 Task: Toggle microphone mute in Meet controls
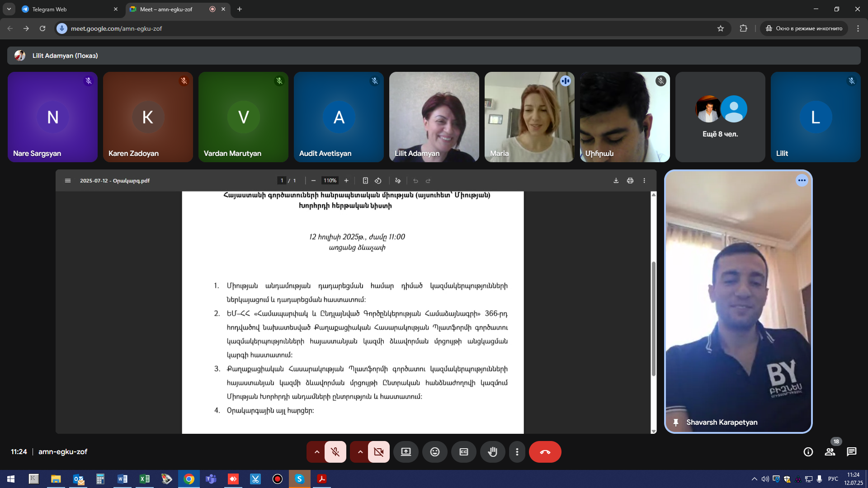[x=335, y=452]
